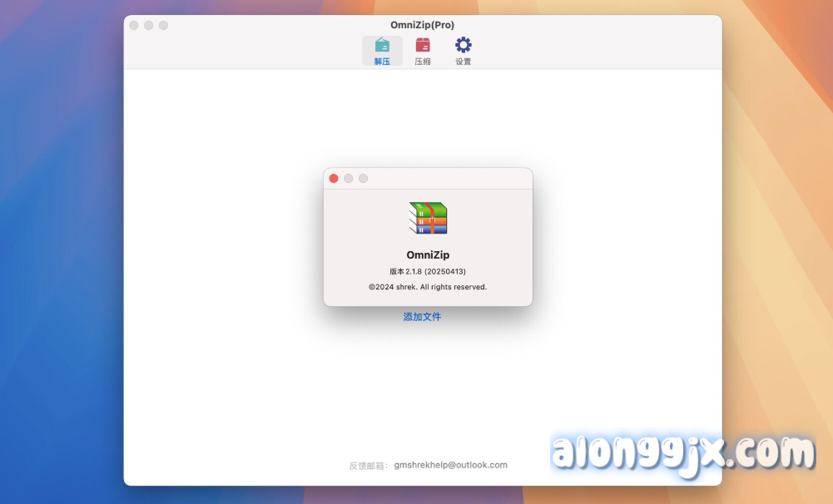Click the 添加文件 add files link
The height and width of the screenshot is (504, 833).
pyautogui.click(x=422, y=317)
